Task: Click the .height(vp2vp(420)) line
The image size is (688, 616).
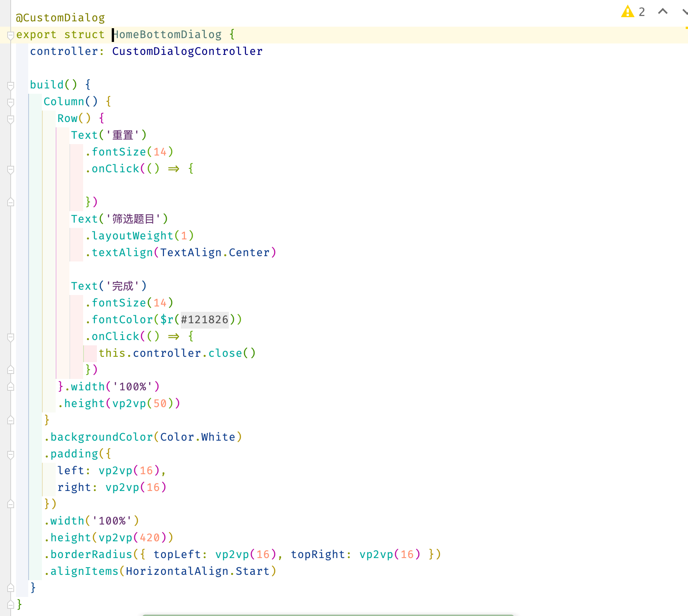Action: pyautogui.click(x=109, y=538)
